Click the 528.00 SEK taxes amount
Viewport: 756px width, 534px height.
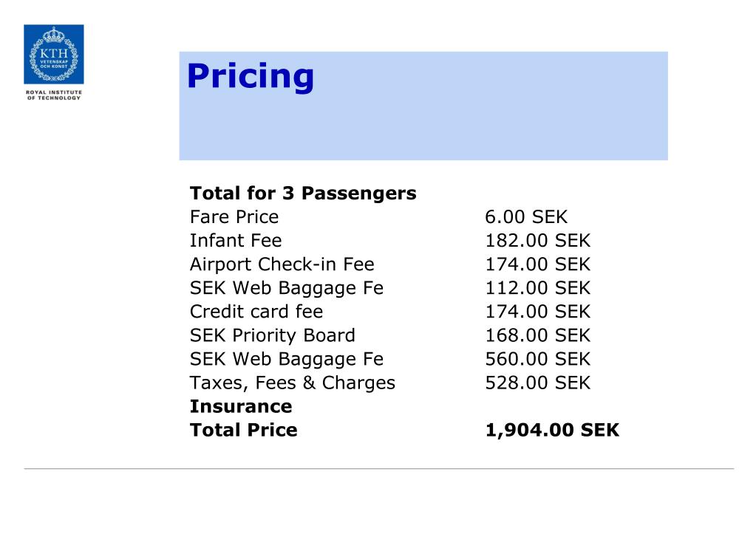coord(537,382)
